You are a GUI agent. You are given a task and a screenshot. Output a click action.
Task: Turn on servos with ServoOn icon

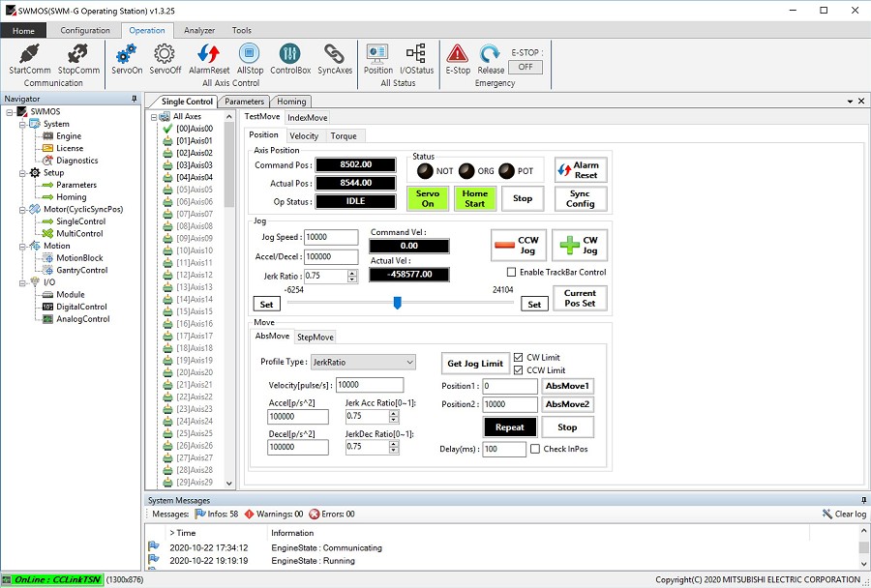click(x=126, y=54)
